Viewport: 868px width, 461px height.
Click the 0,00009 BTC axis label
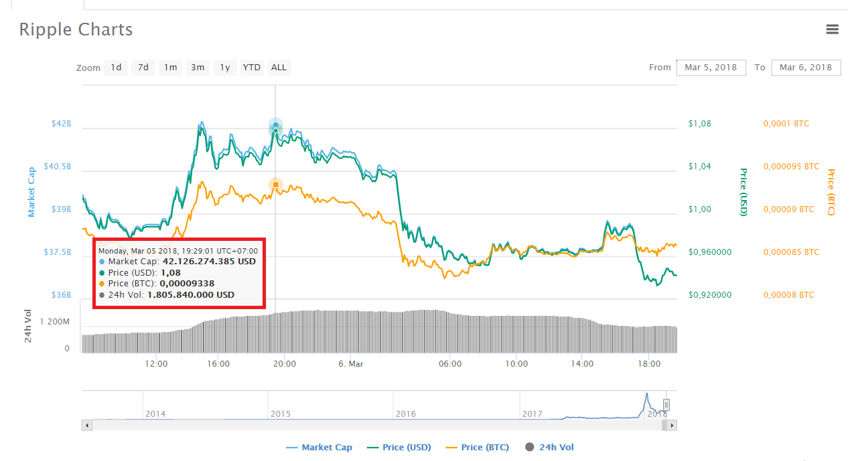(789, 209)
